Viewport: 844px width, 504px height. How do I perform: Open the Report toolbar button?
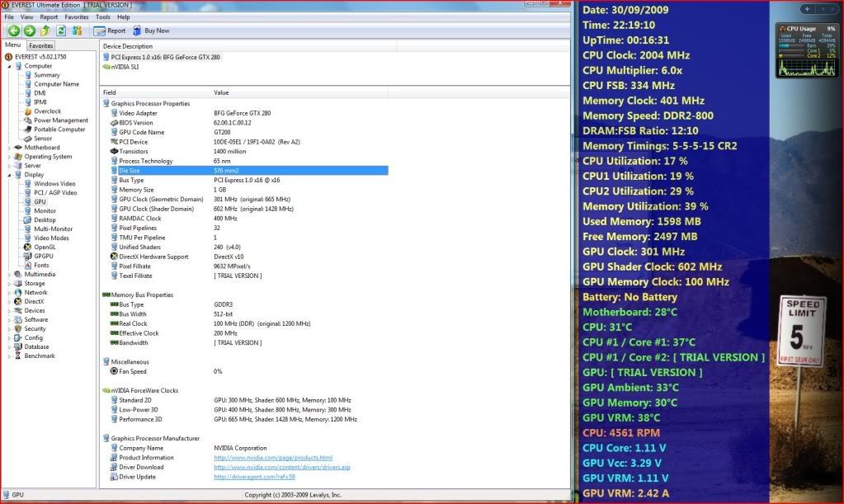(109, 31)
